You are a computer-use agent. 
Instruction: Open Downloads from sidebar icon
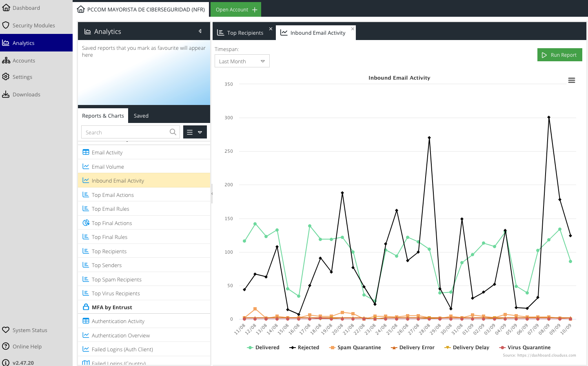point(6,94)
